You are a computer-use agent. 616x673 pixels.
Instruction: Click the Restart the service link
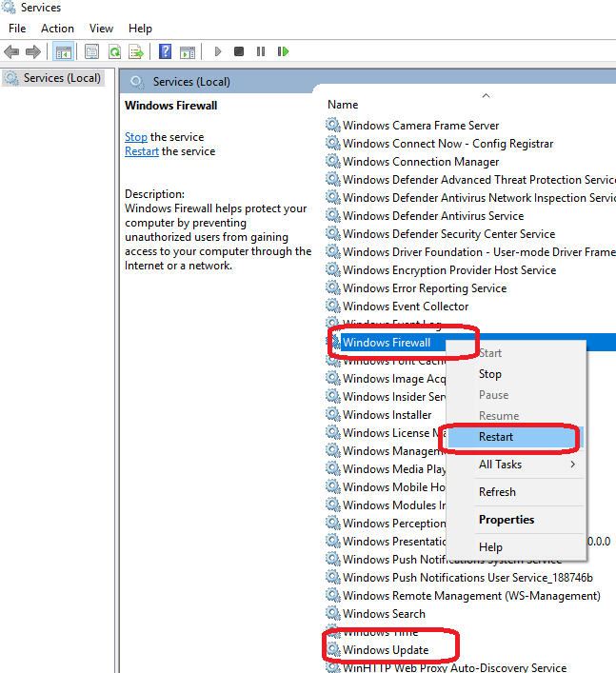pyautogui.click(x=142, y=151)
